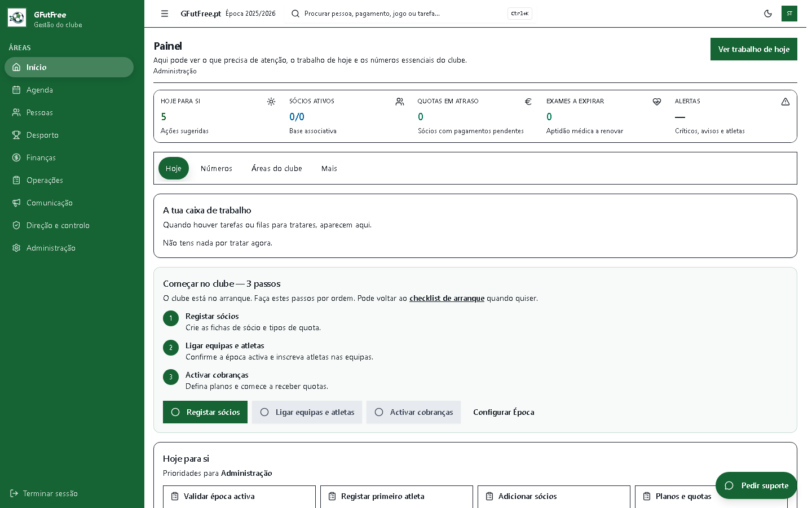812x508 pixels.
Task: Switch to dark mode with the moon icon
Action: click(x=768, y=14)
